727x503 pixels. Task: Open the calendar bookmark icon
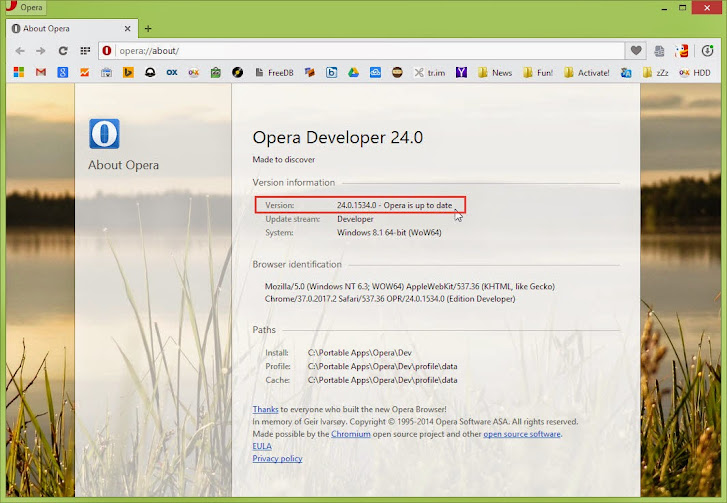point(106,72)
